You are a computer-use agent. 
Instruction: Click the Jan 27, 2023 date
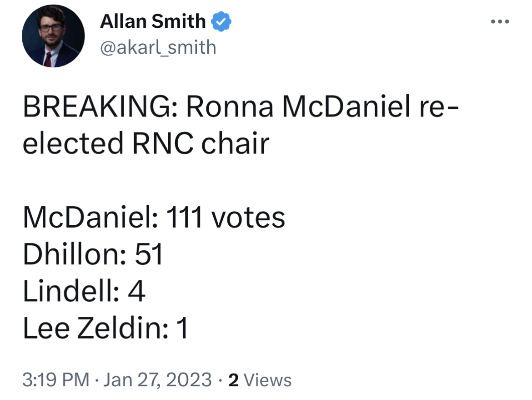157,379
